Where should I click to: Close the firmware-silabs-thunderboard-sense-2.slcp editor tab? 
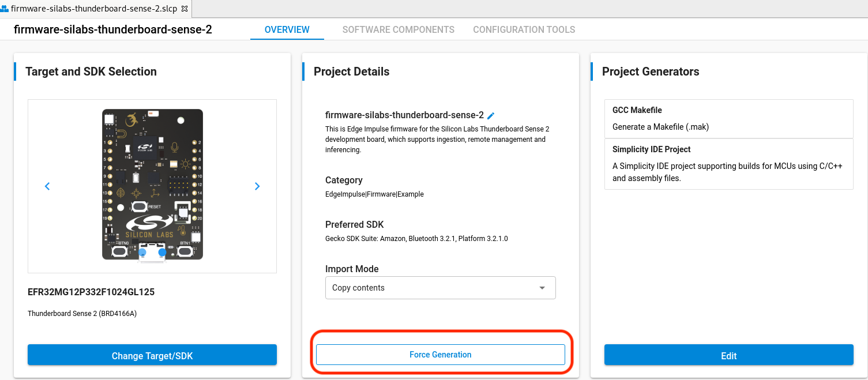(185, 9)
